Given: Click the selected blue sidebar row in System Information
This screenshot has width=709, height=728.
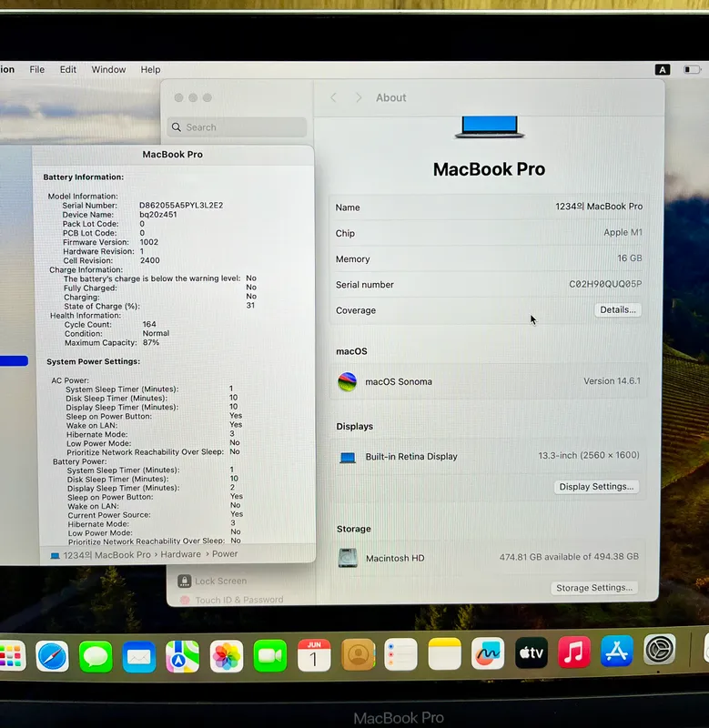Looking at the screenshot, I should 14,360.
